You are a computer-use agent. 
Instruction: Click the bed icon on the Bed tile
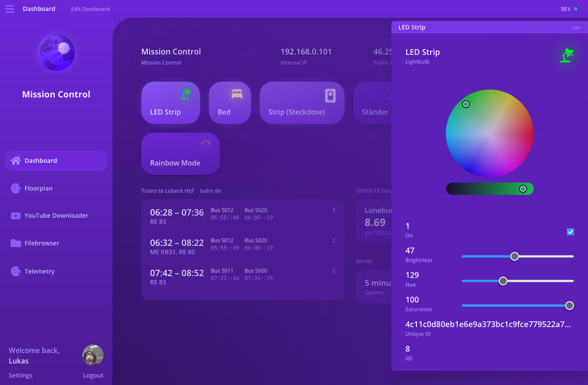[237, 94]
